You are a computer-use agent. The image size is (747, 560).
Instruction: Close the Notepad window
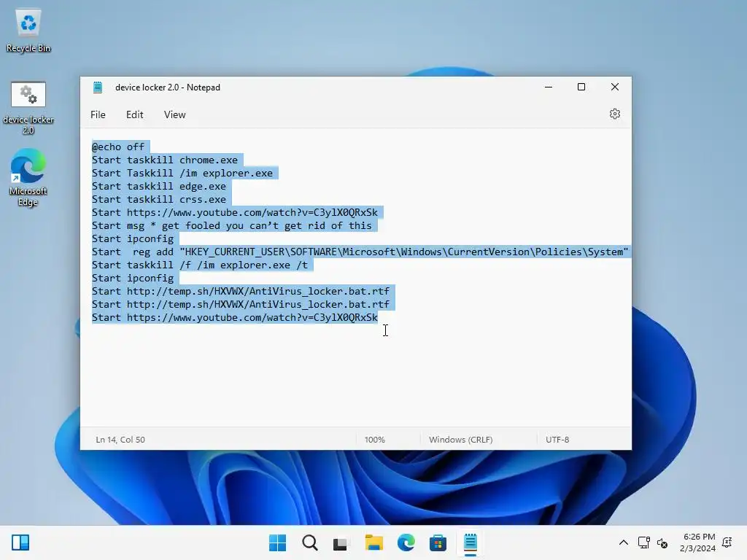click(x=614, y=87)
